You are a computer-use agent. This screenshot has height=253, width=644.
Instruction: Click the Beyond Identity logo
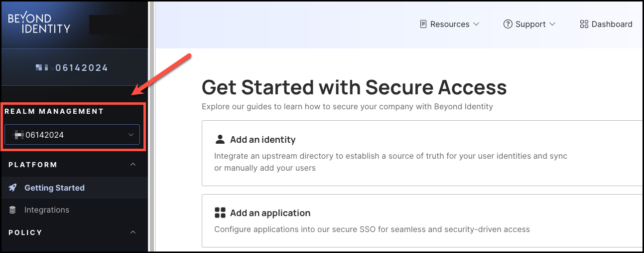[39, 23]
